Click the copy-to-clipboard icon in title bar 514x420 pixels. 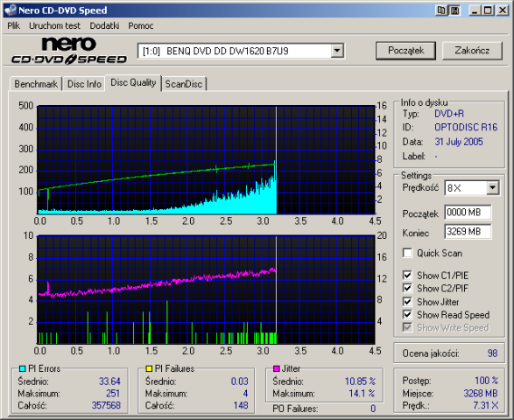click(441, 10)
